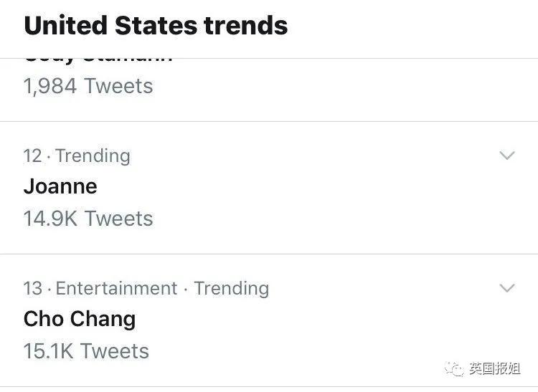Click the 英国报姐 watermark text
The width and height of the screenshot is (538, 392).
(x=494, y=369)
